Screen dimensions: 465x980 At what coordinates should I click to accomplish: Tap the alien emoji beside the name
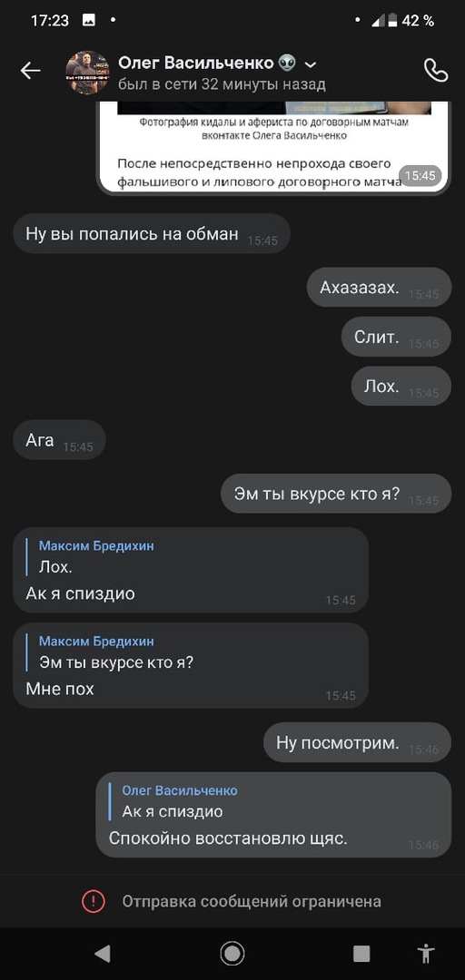point(287,64)
